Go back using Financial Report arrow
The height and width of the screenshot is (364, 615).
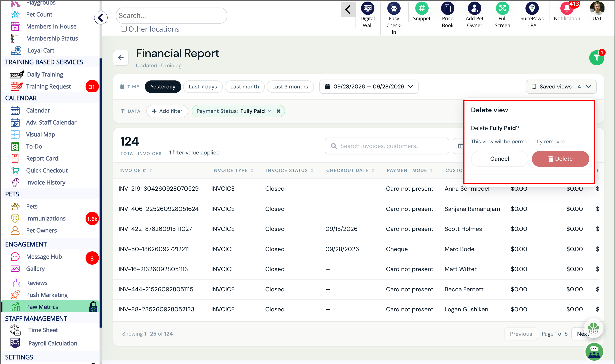tap(121, 58)
